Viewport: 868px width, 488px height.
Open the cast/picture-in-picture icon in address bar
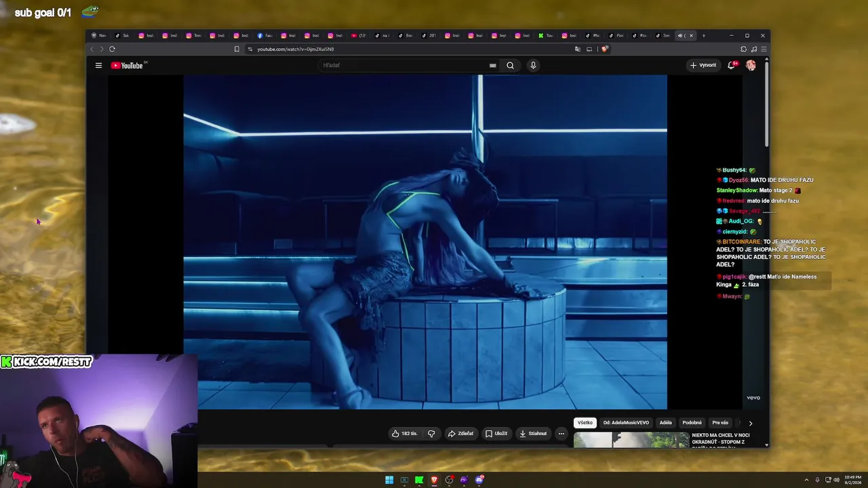589,49
